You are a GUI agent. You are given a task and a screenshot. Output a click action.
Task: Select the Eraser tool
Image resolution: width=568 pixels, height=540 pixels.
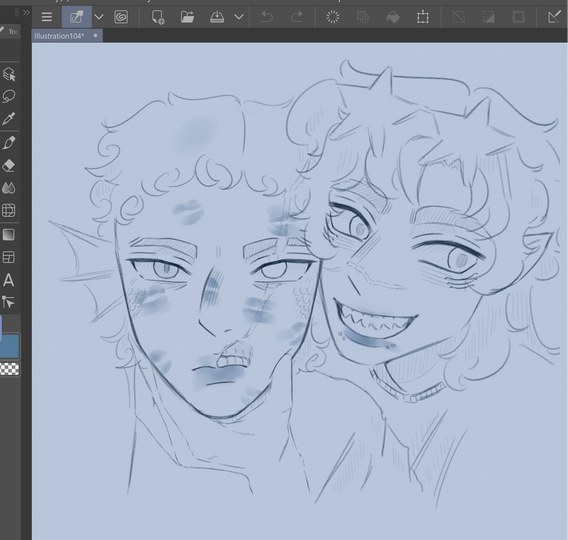[9, 166]
